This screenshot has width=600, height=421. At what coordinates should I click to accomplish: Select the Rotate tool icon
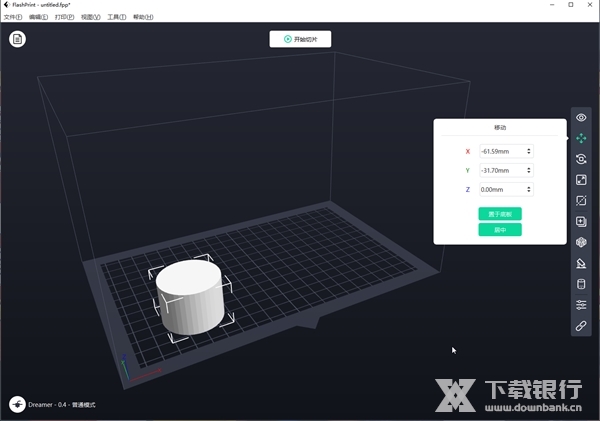pos(581,159)
